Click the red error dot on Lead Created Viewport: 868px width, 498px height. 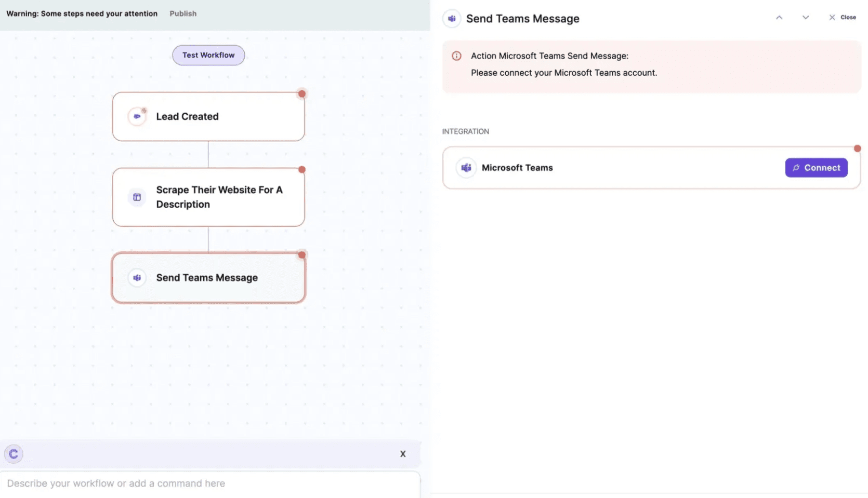302,94
